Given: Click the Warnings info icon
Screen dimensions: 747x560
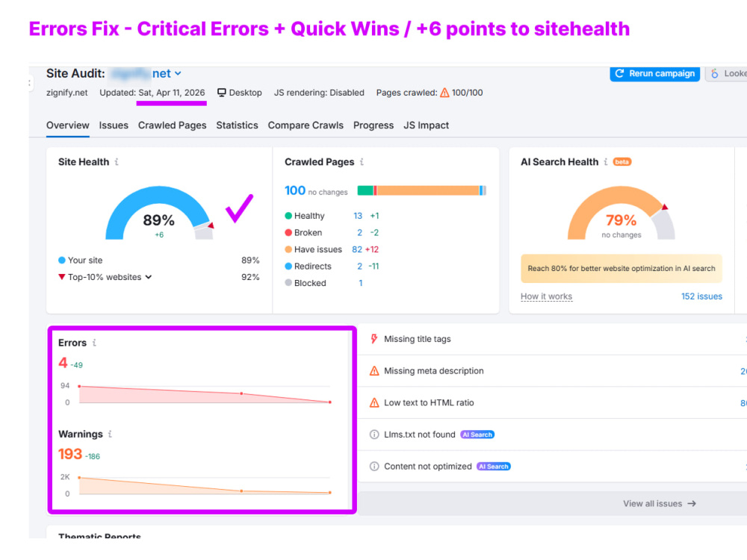Looking at the screenshot, I should pyautogui.click(x=110, y=434).
